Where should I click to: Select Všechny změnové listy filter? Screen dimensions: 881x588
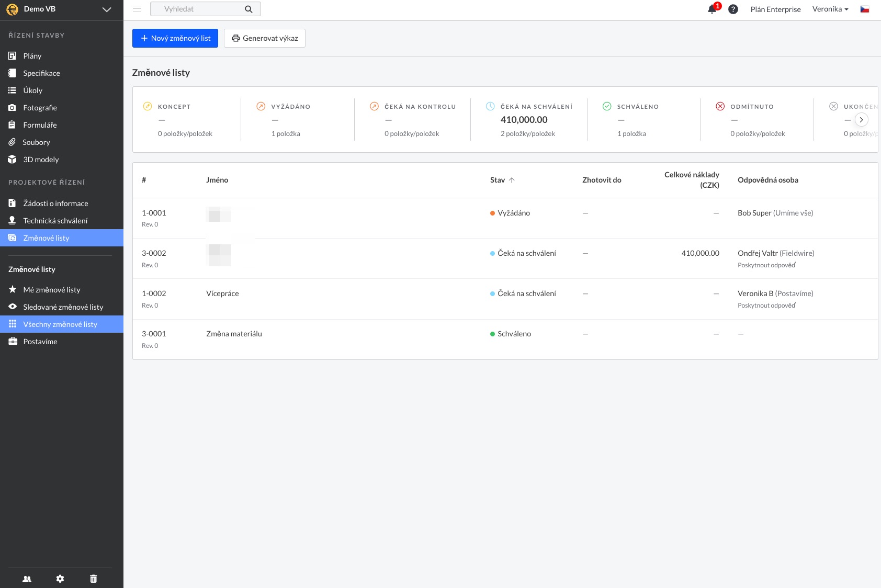click(x=62, y=324)
